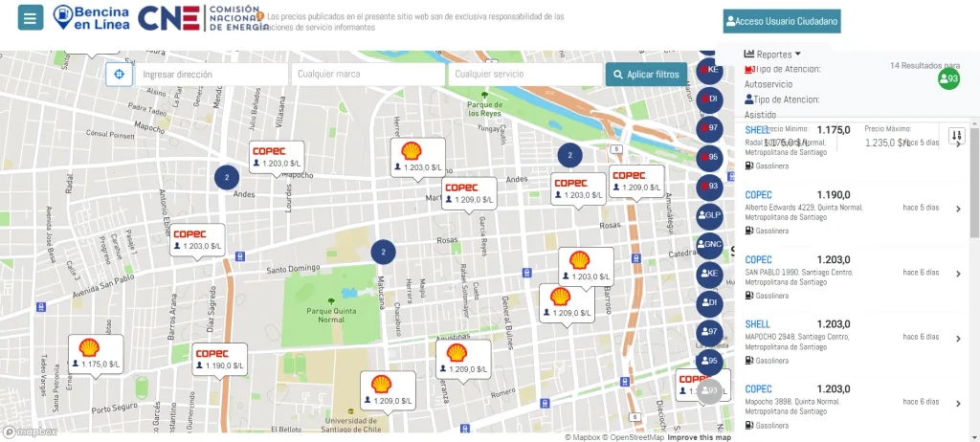
Task: Click the 'Ingresar dirección' address field
Action: 212,75
